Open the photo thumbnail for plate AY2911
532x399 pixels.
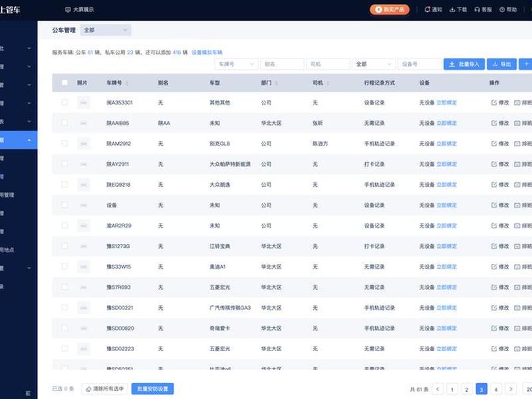pos(84,164)
